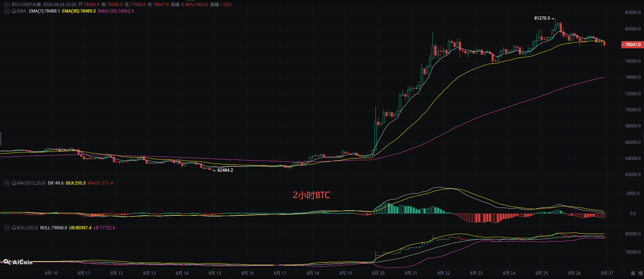The width and height of the screenshot is (644, 279).
Task: Collapse the BOLL indicator panel chevron
Action: [x=6, y=228]
